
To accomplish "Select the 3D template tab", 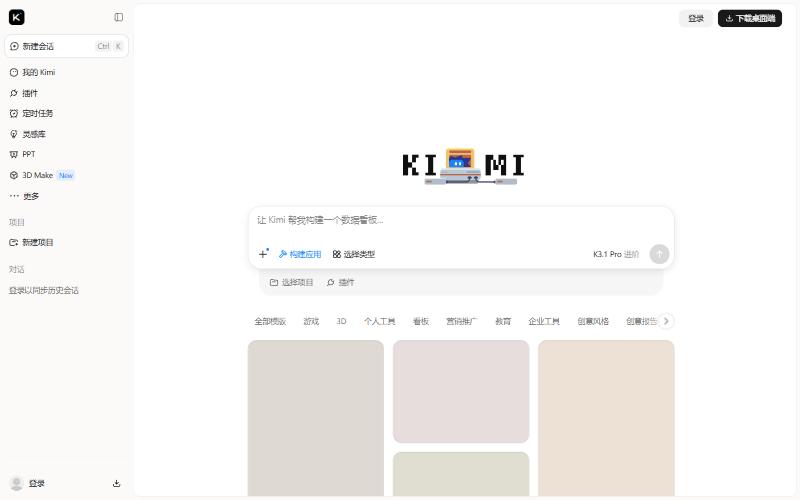I will pyautogui.click(x=341, y=321).
